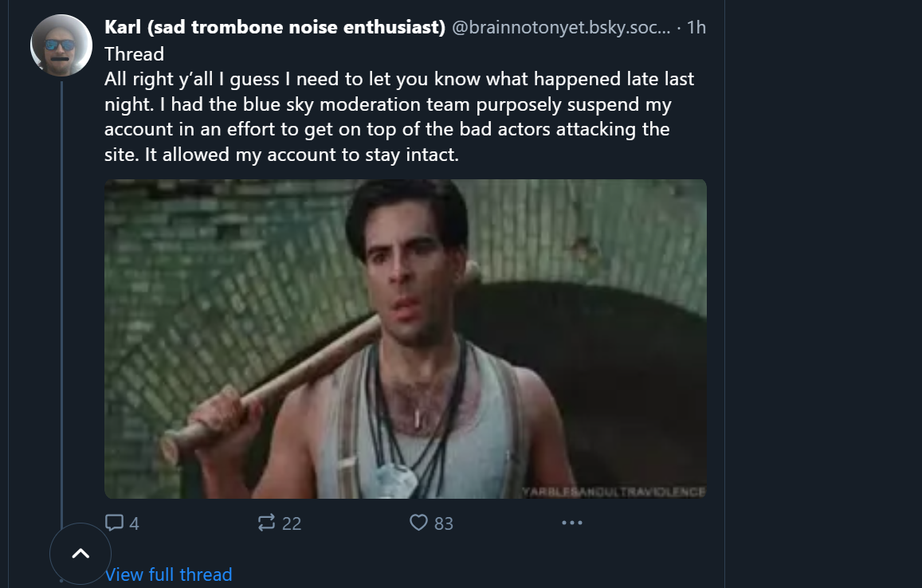Click the post's last line ending 'stay intact.'
Image resolution: width=922 pixels, height=588 pixels.
tap(281, 155)
